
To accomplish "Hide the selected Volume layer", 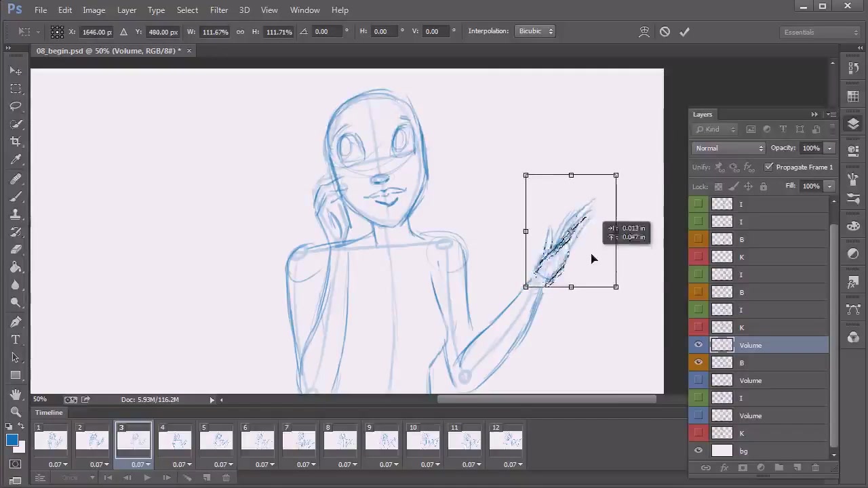I will pos(698,345).
